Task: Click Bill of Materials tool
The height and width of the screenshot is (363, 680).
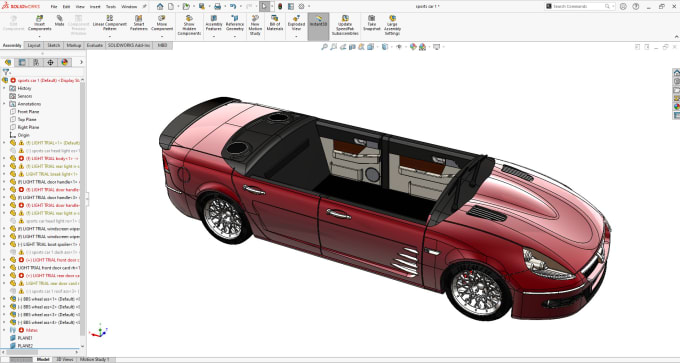Action: point(275,23)
